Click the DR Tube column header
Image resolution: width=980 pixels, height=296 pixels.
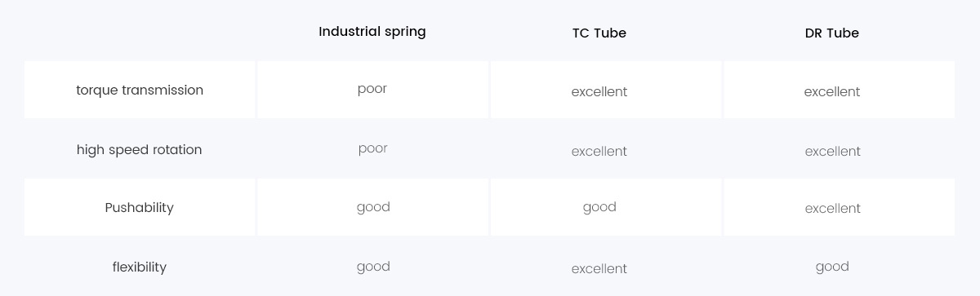click(832, 33)
